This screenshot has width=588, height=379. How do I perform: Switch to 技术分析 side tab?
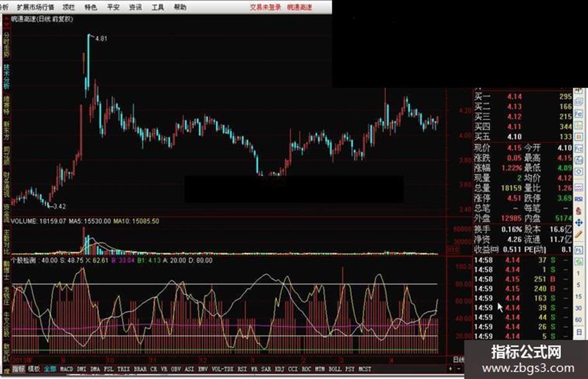coord(6,77)
